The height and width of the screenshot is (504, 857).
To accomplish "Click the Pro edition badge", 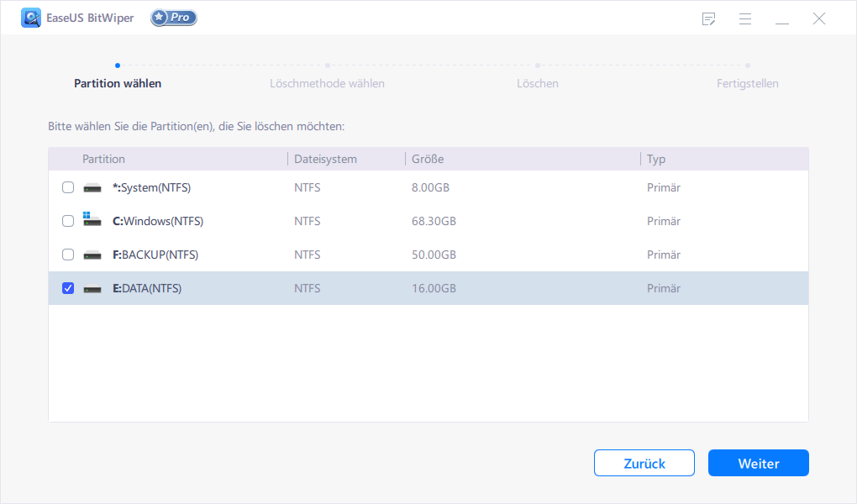I will [174, 18].
